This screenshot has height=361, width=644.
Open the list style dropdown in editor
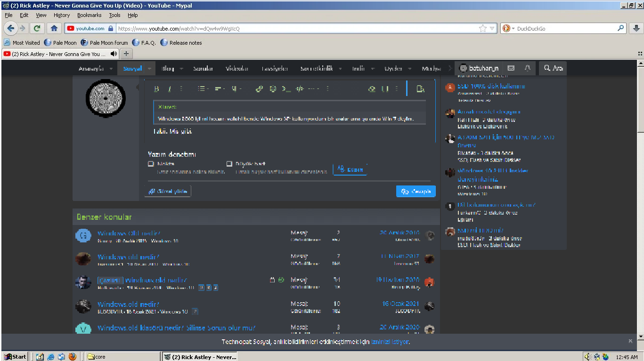tap(204, 88)
